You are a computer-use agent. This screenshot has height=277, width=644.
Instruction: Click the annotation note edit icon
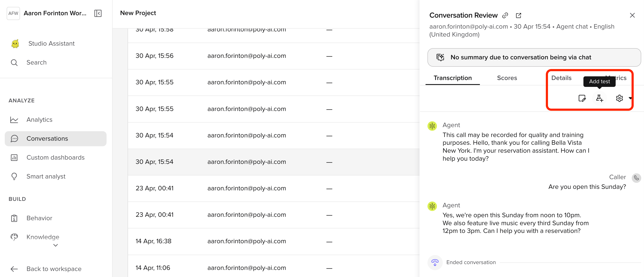coord(582,98)
